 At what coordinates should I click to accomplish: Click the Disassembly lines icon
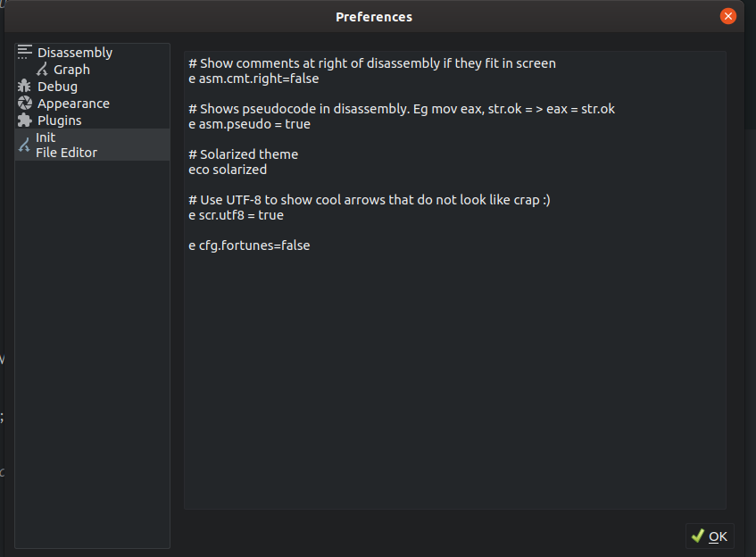click(25, 52)
